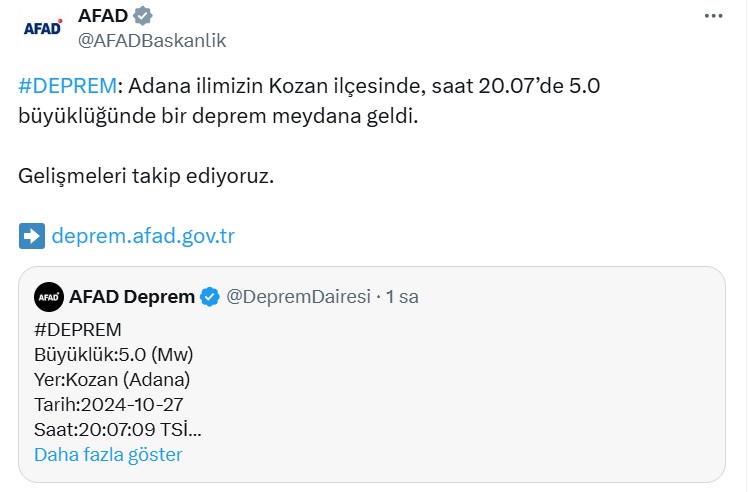Click the AFAD profile avatar logo
Image resolution: width=749 pixels, height=492 pixels.
tap(42, 27)
